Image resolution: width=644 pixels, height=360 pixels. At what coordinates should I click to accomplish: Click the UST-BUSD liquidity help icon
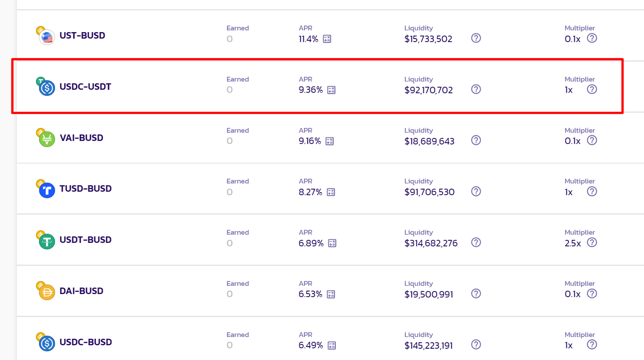[476, 38]
